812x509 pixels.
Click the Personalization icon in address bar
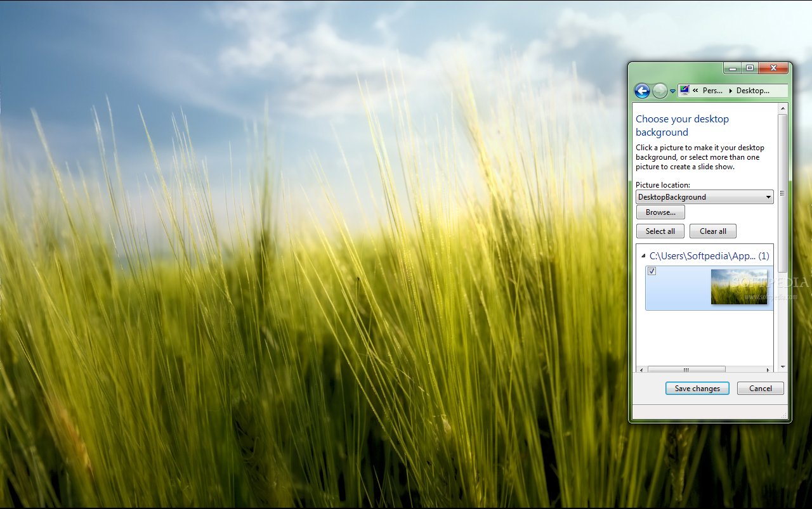684,90
